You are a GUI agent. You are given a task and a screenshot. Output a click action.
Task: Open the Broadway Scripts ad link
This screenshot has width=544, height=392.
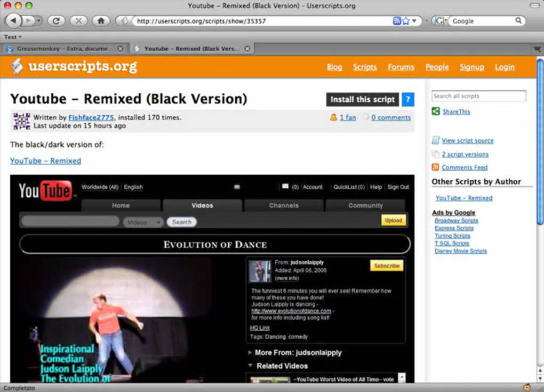pos(456,221)
